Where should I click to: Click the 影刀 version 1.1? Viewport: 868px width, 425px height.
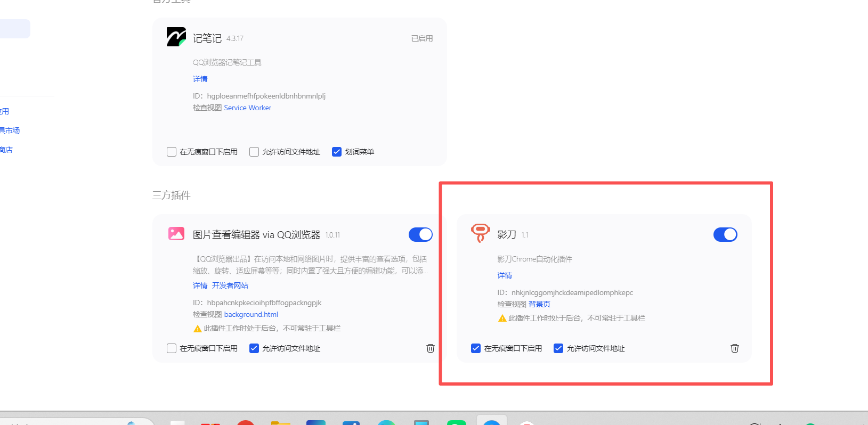tap(525, 235)
